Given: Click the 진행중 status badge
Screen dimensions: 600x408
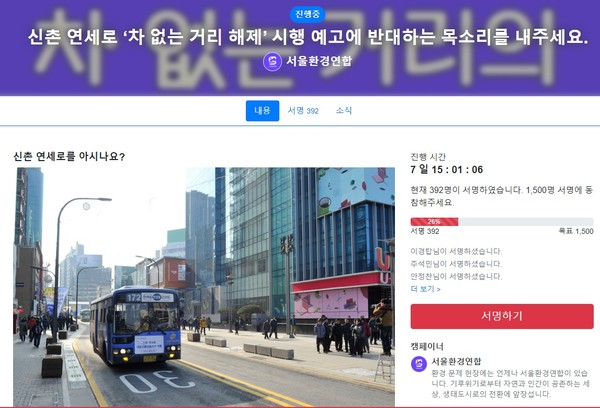Looking at the screenshot, I should [x=307, y=15].
